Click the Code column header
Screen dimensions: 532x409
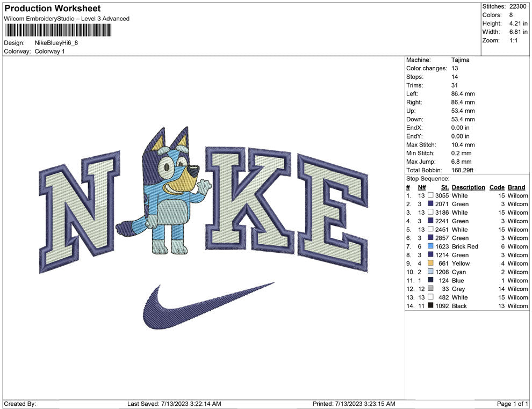click(497, 187)
